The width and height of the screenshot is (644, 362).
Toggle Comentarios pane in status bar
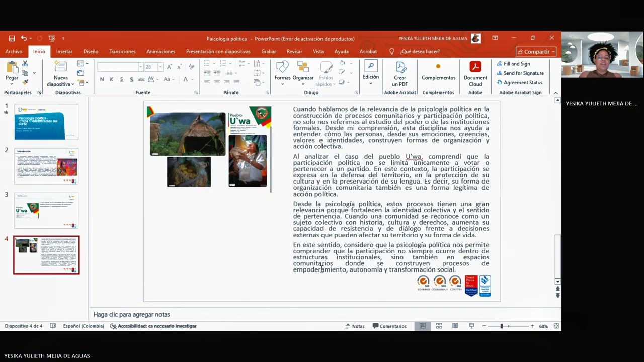tap(389, 326)
